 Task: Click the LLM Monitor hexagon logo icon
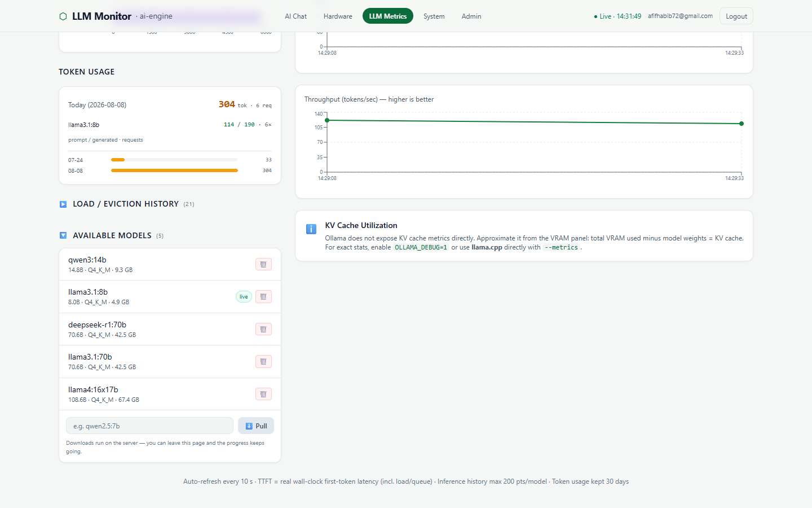point(63,16)
